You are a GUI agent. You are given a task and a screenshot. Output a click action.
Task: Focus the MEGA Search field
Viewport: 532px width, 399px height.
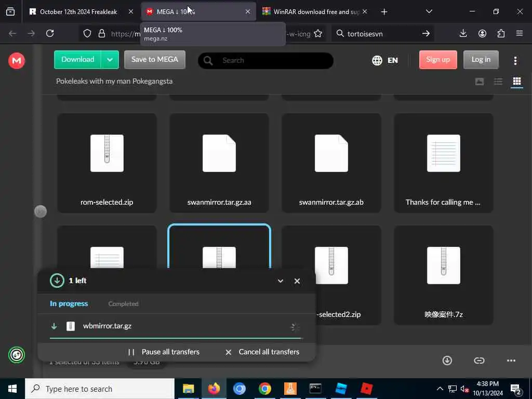265,60
